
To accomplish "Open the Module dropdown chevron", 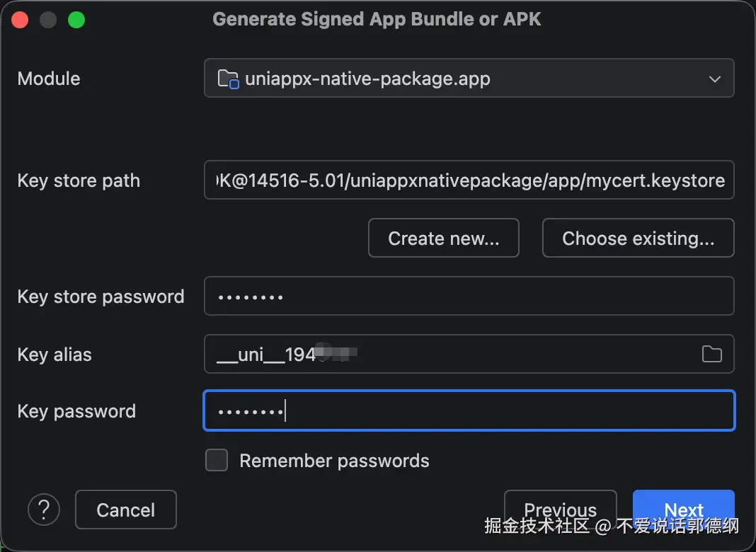I will [x=714, y=79].
